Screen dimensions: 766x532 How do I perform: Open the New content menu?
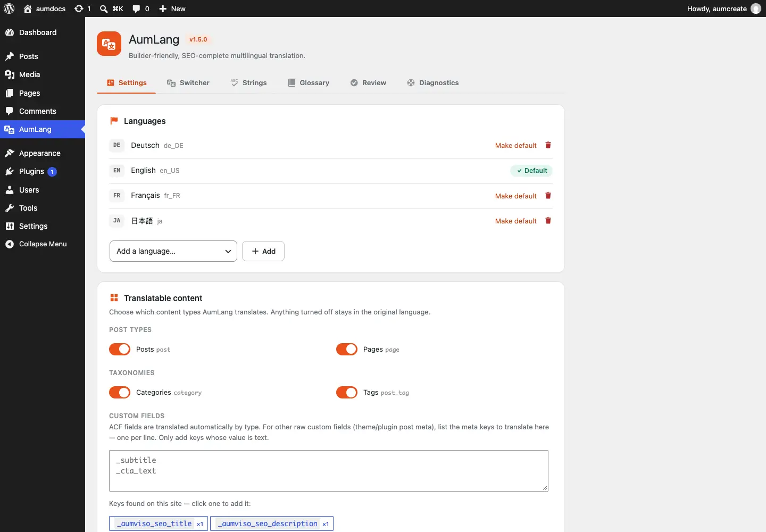[x=172, y=9]
